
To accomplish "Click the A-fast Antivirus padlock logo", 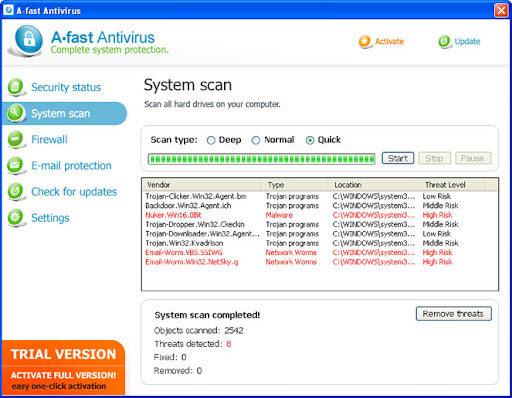I will click(28, 40).
